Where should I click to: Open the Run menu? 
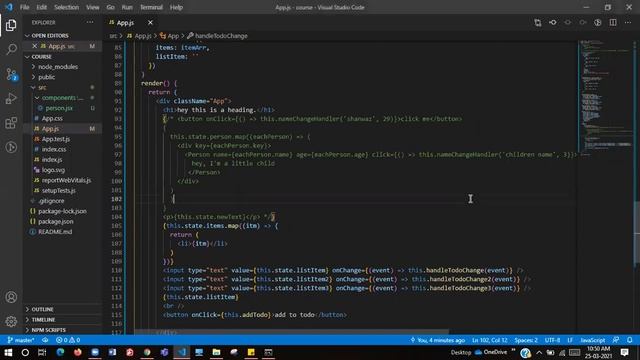pos(127,7)
